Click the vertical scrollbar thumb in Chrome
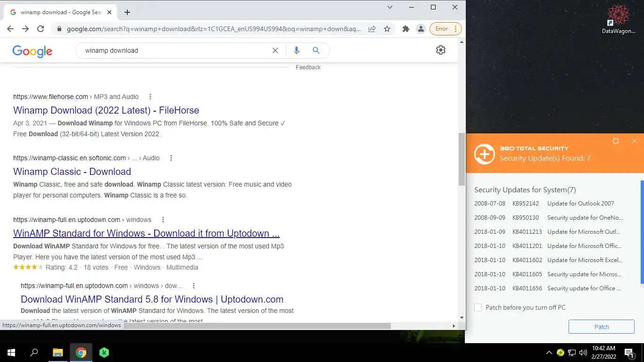The image size is (644, 362). [462, 159]
